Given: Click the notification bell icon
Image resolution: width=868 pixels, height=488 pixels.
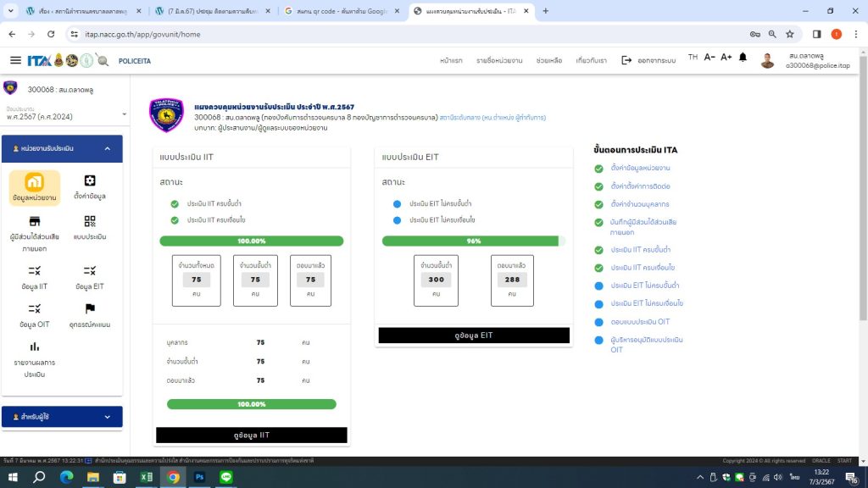Looking at the screenshot, I should click(x=743, y=58).
